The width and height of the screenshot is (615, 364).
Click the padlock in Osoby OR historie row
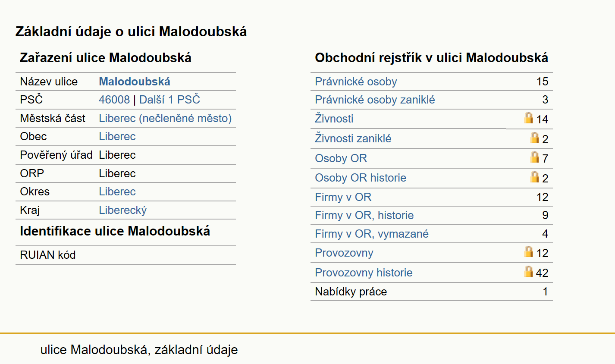point(535,177)
